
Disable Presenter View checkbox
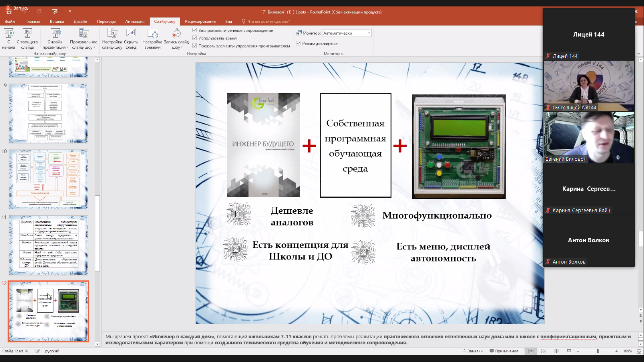(x=299, y=43)
